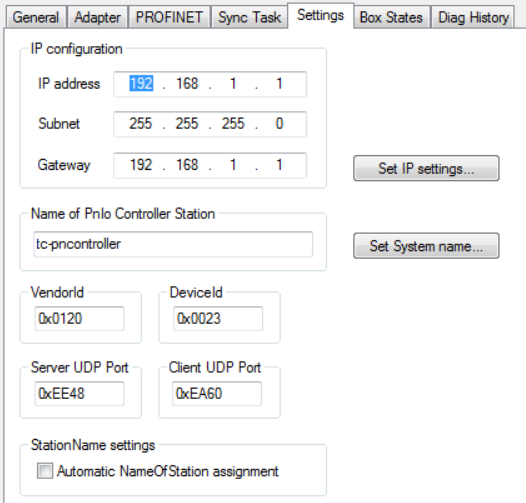Image resolution: width=526 pixels, height=503 pixels.
Task: Click second octet 168 of IP address
Action: point(187,83)
